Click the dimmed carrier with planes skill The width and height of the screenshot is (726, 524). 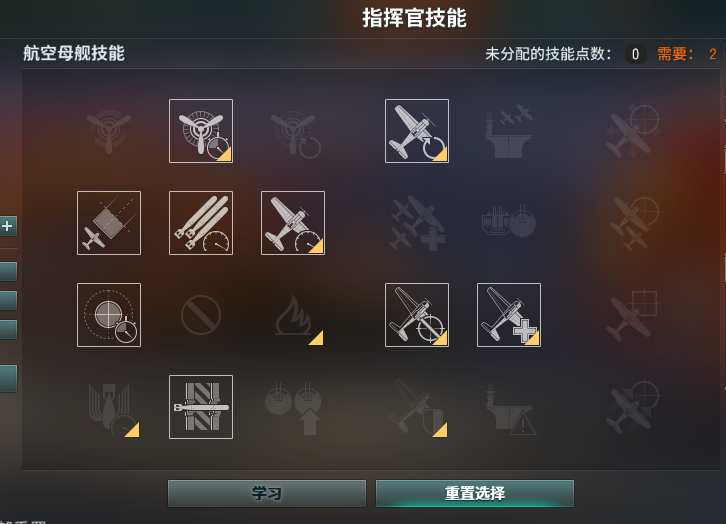(509, 131)
